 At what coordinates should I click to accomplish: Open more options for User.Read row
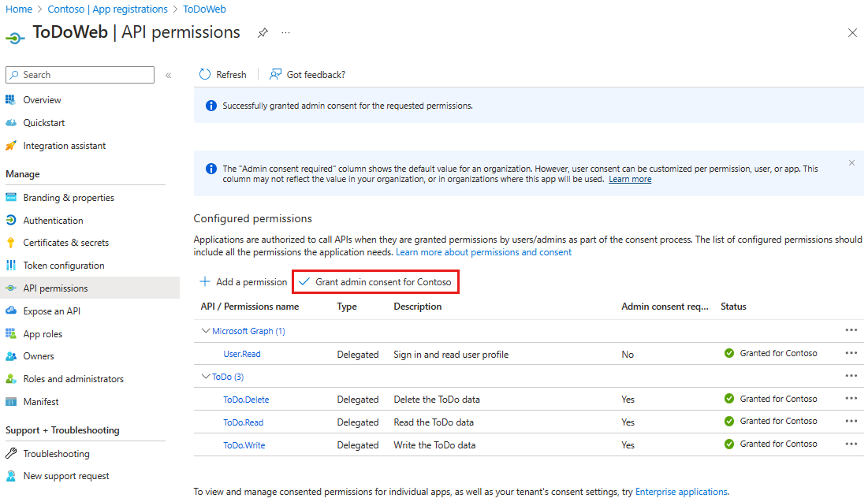pos(851,353)
